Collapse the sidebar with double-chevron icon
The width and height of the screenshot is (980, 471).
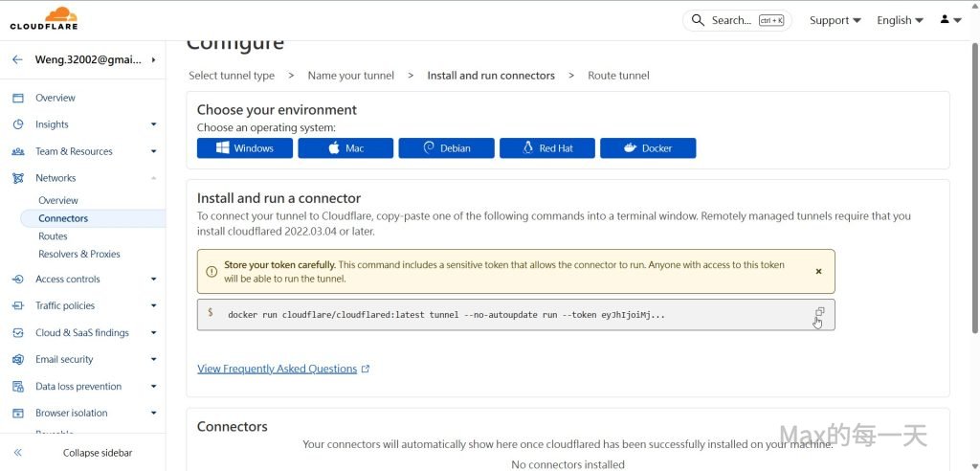point(17,453)
